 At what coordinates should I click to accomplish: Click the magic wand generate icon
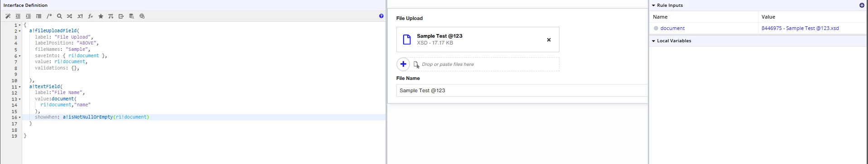point(8,16)
